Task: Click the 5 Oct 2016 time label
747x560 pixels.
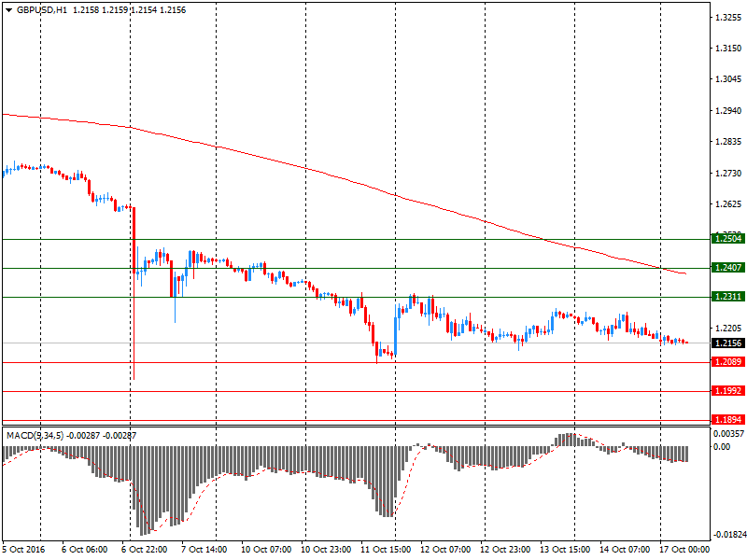Action: 24,550
